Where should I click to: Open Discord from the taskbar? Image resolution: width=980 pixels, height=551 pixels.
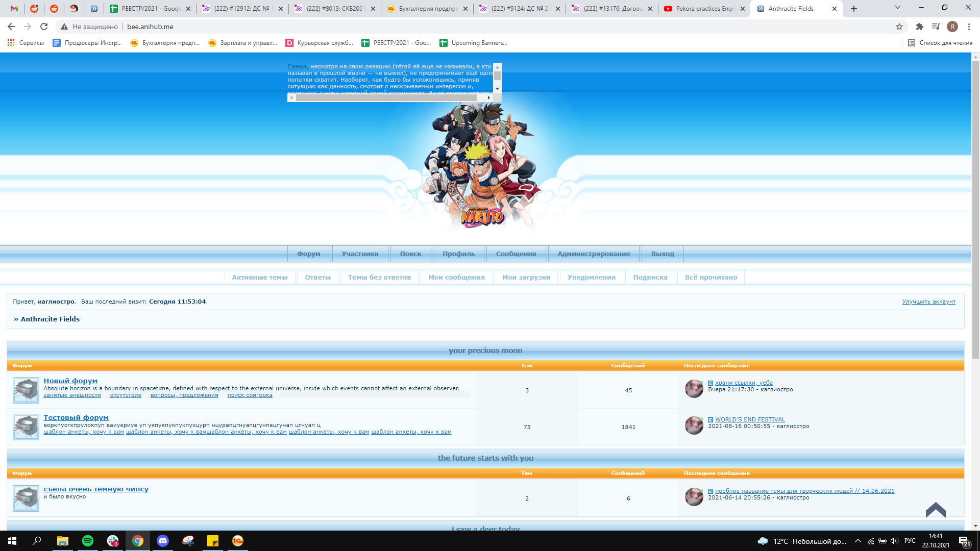click(x=163, y=541)
